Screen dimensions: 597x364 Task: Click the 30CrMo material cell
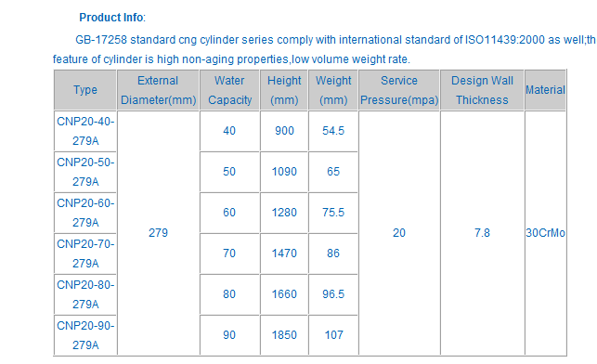click(x=545, y=233)
